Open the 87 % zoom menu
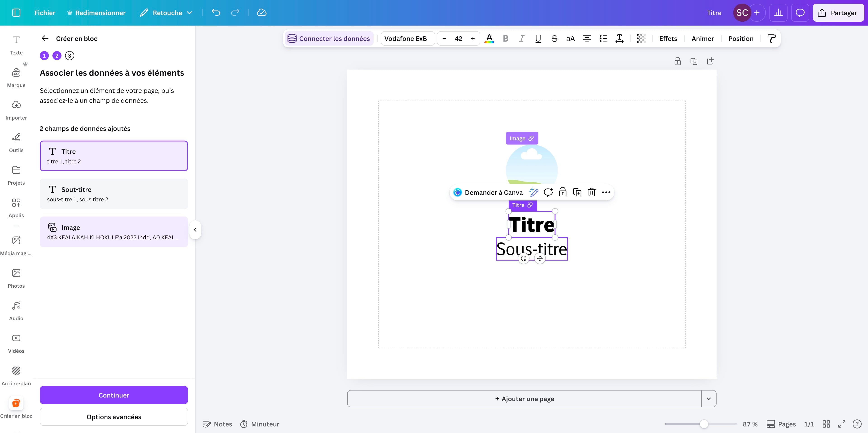Image resolution: width=868 pixels, height=433 pixels. click(x=750, y=424)
